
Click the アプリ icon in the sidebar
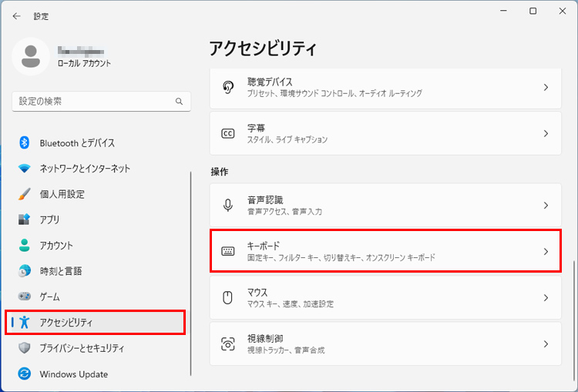point(25,219)
